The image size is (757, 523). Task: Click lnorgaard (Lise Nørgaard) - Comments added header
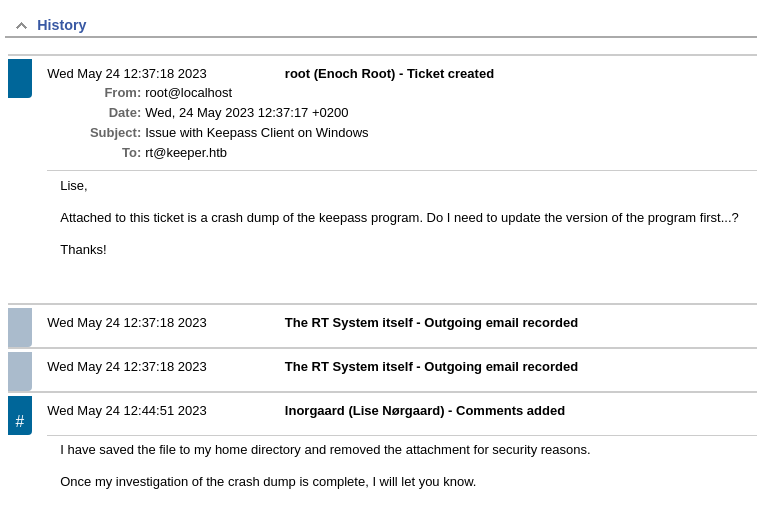425,411
